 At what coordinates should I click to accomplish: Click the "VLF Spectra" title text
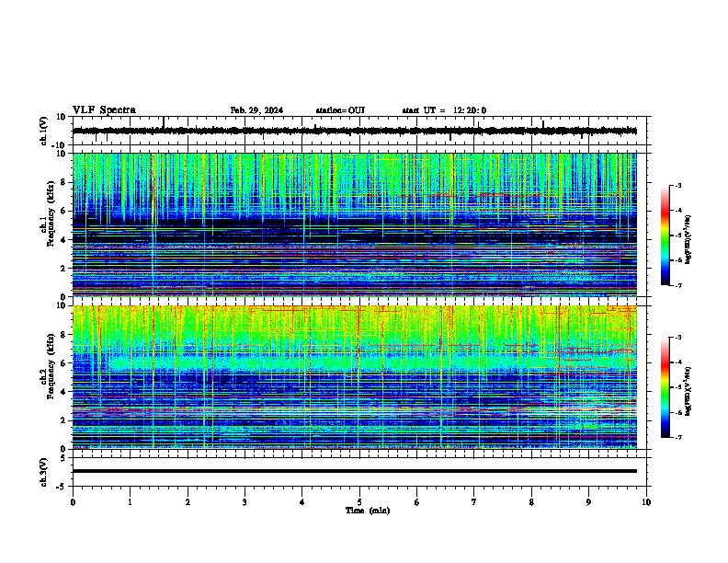[x=104, y=110]
